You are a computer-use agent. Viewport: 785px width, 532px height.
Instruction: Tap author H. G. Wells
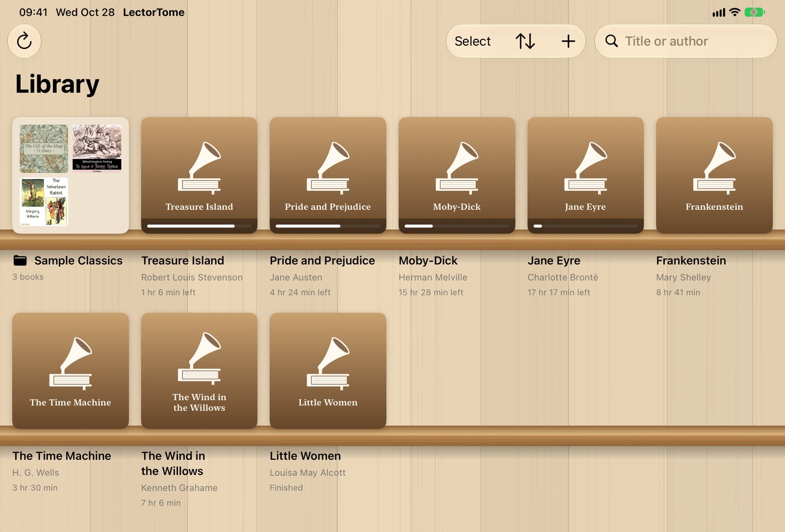tap(36, 473)
